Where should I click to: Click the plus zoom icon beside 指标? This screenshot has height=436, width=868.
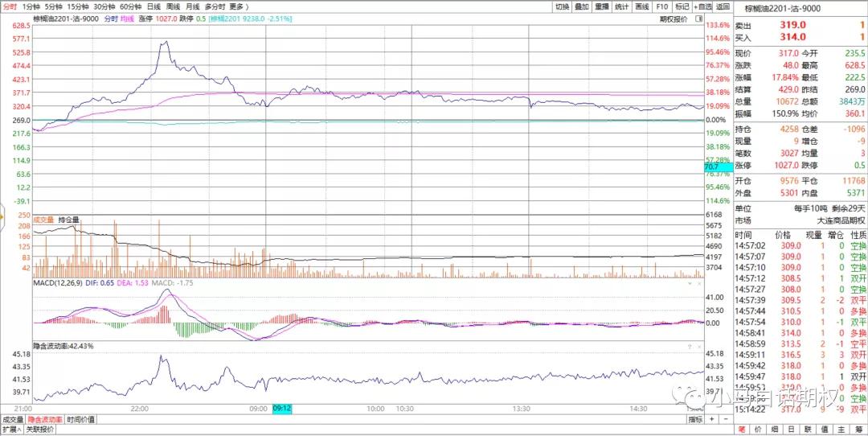click(710, 419)
